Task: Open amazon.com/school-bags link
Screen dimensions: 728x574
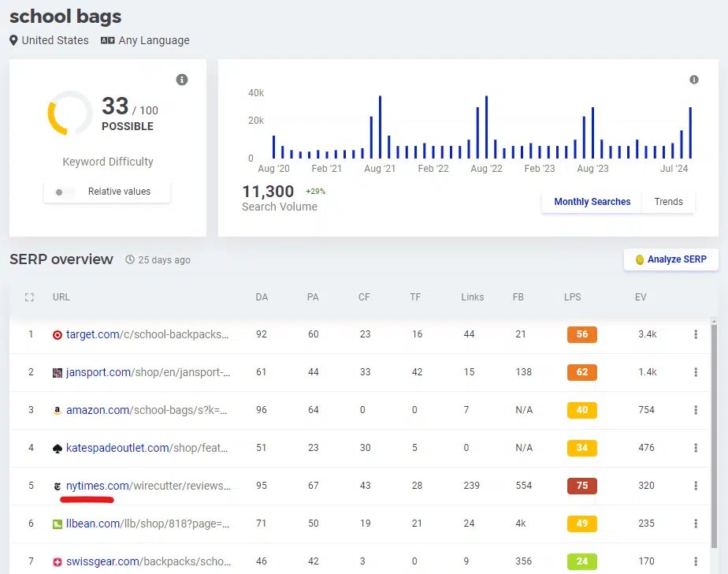Action: 147,410
